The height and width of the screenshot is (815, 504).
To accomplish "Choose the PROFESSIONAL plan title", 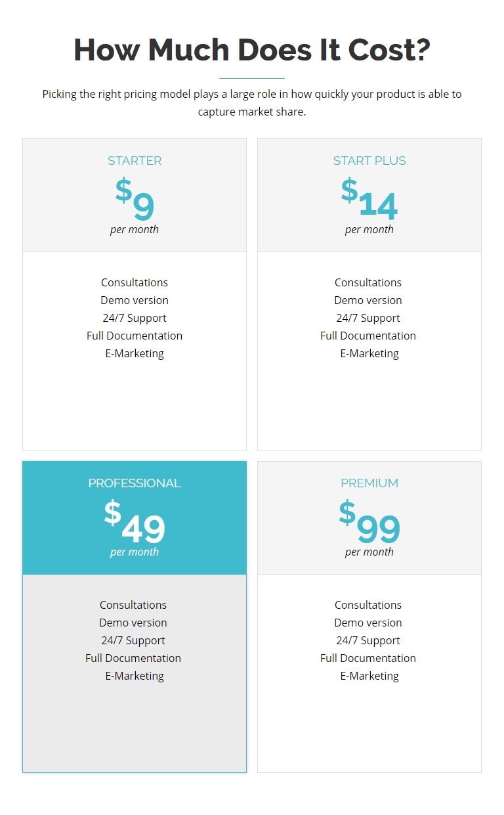I will (135, 483).
